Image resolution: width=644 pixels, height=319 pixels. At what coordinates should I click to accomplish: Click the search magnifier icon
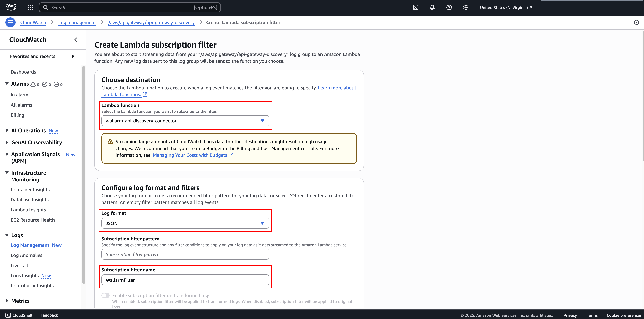click(x=46, y=7)
